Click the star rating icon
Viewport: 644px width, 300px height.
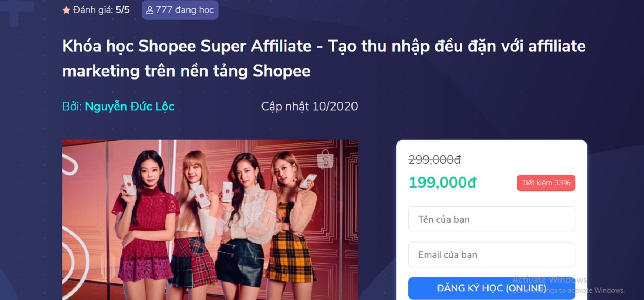coord(66,10)
